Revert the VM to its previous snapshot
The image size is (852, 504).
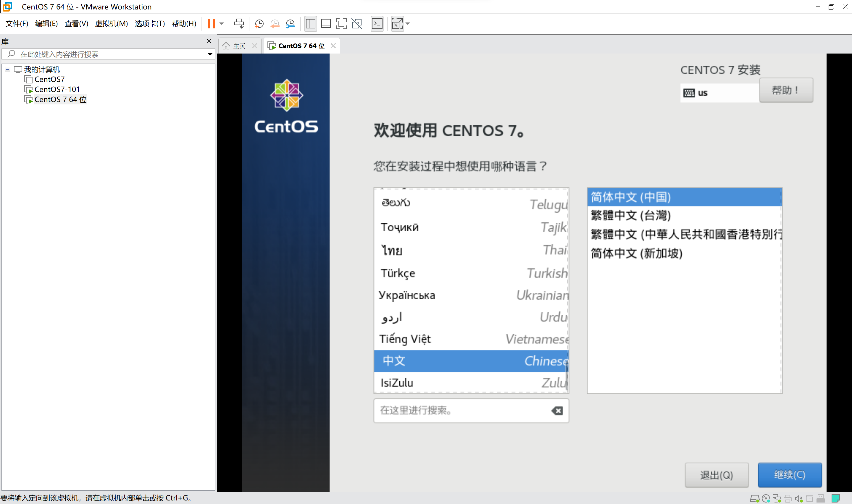tap(275, 23)
